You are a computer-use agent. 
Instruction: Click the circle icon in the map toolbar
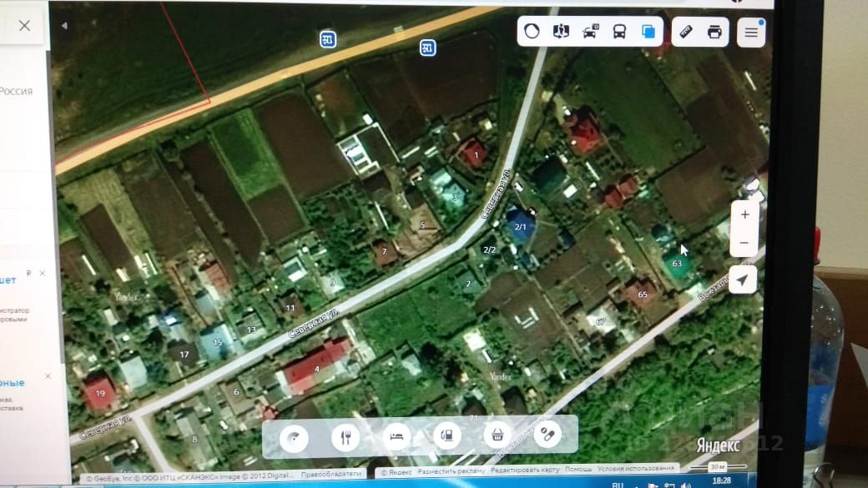532,31
